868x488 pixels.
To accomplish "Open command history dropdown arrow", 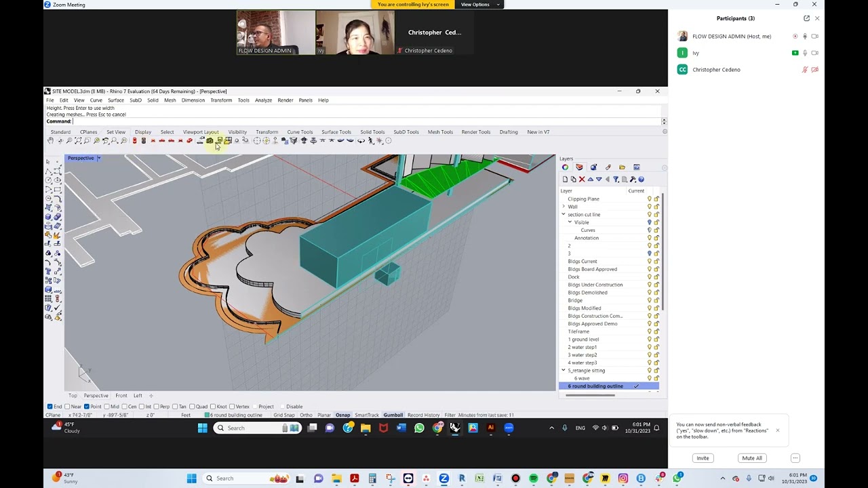I will coord(664,121).
